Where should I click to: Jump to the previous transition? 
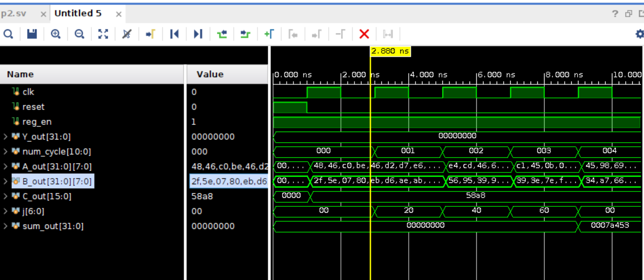pos(222,34)
